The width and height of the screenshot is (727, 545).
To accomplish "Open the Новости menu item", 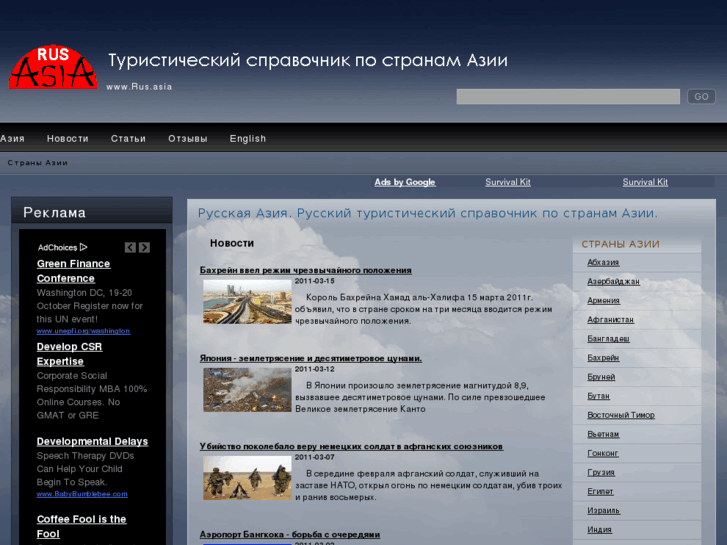I will [68, 139].
